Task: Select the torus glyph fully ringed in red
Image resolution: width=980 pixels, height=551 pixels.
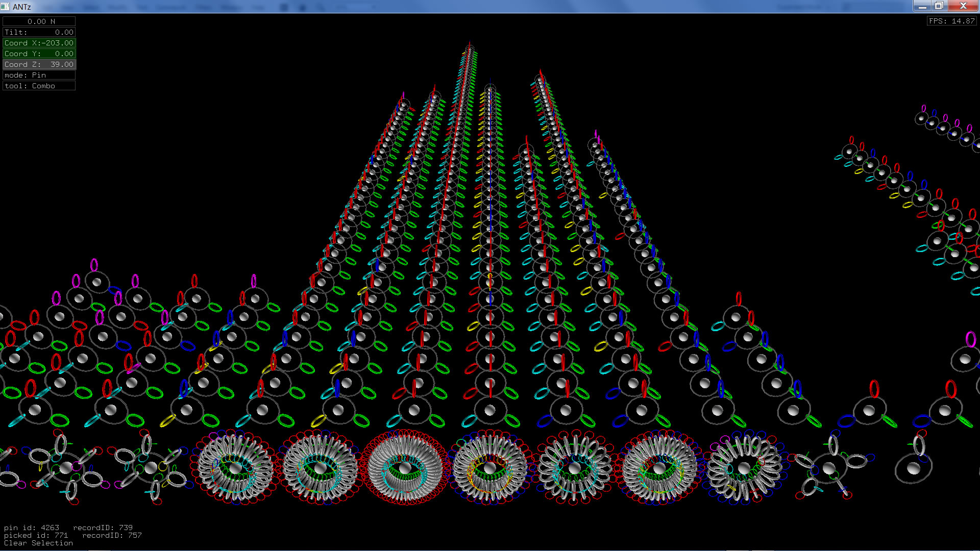Action: pyautogui.click(x=405, y=467)
